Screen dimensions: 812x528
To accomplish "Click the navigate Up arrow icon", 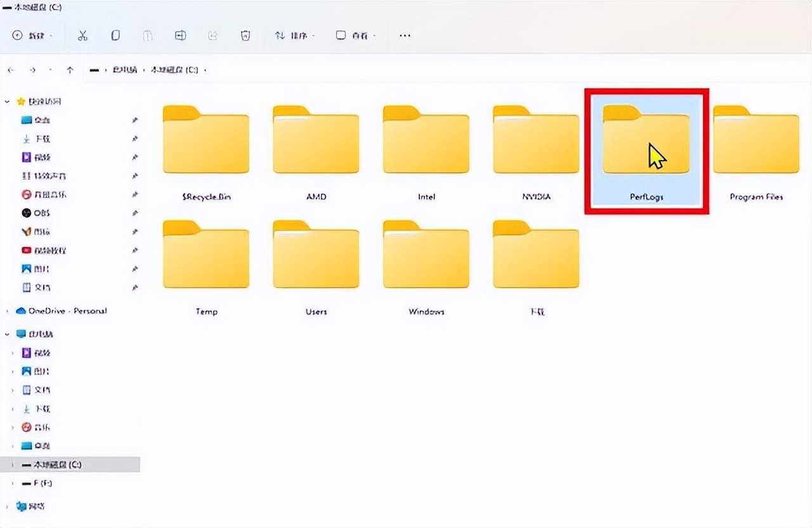I will click(x=70, y=70).
